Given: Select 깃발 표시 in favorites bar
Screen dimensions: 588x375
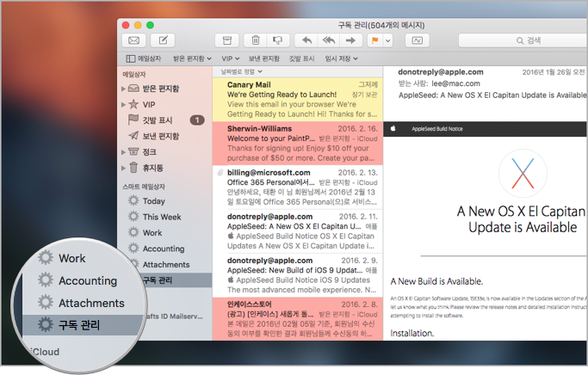Looking at the screenshot, I should point(301,58).
